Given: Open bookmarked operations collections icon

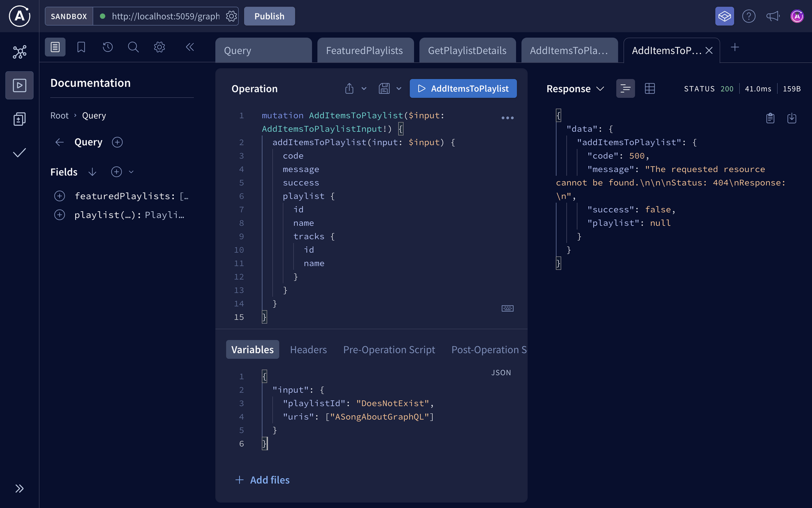Looking at the screenshot, I should tap(81, 47).
